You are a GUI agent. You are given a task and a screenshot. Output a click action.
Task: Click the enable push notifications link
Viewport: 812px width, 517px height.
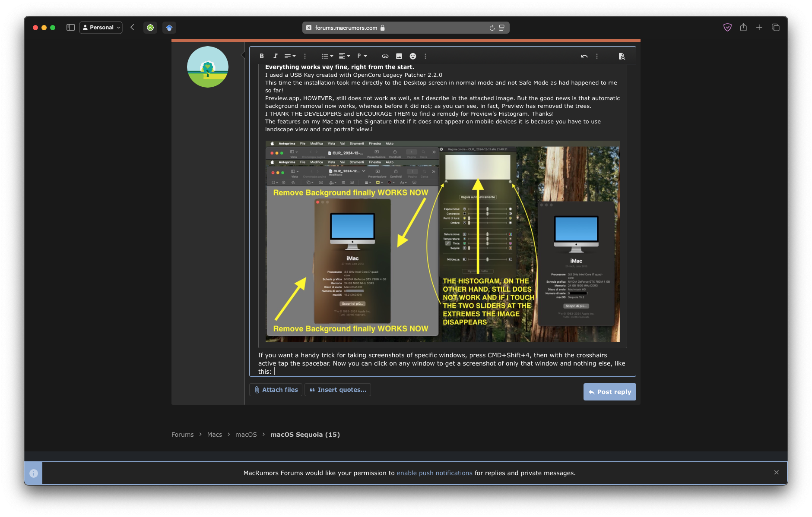point(435,473)
